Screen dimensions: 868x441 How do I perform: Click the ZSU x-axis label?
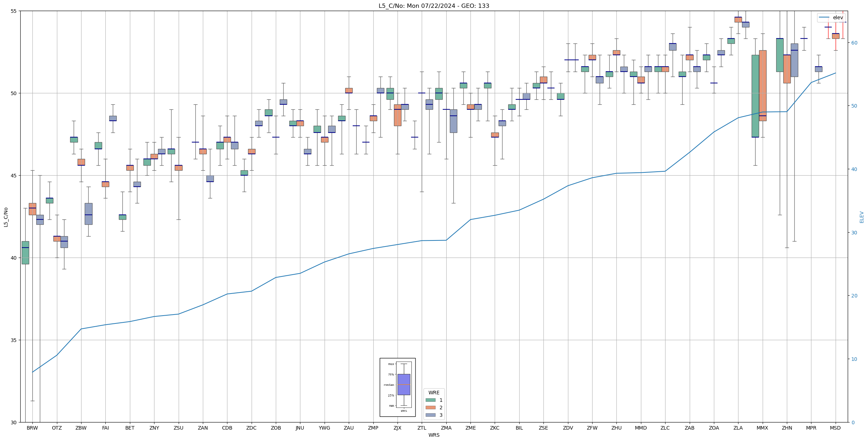[x=179, y=428]
